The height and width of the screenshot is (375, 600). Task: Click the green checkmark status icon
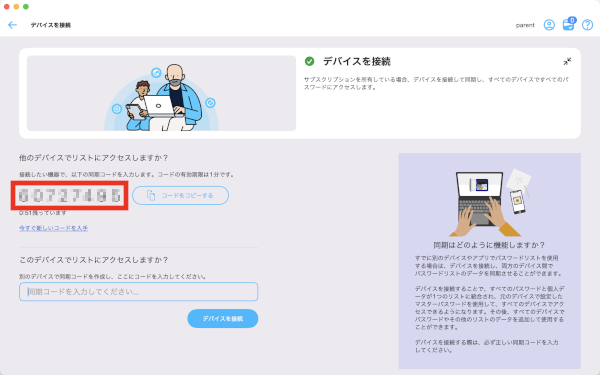pyautogui.click(x=310, y=61)
